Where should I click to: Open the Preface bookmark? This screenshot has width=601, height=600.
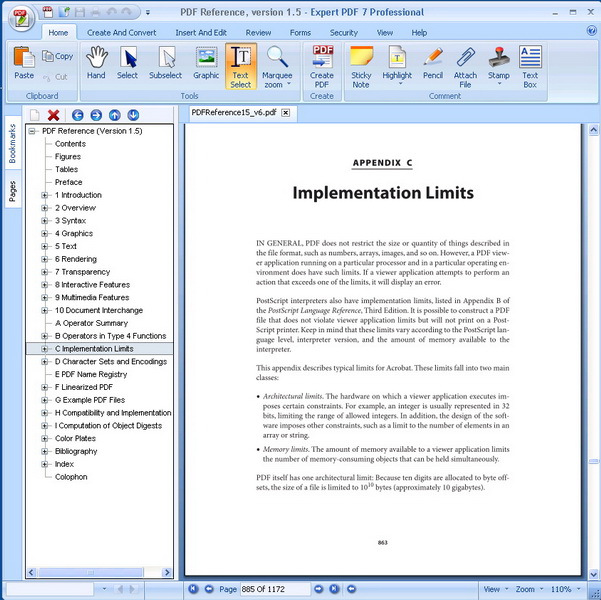click(69, 182)
